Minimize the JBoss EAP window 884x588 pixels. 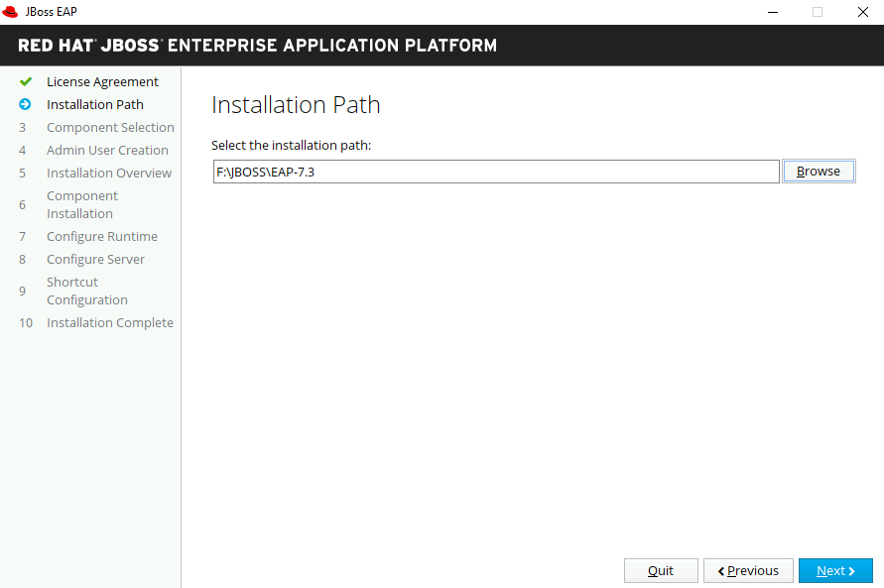click(773, 12)
